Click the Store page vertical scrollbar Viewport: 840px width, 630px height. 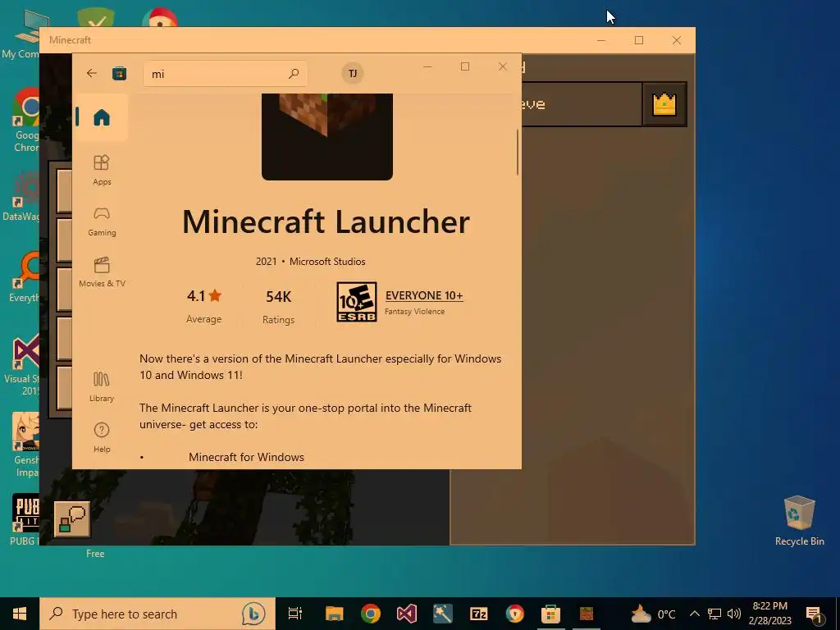point(517,152)
